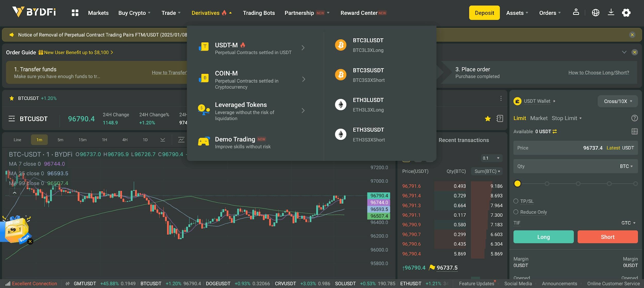Click the download desktop app icon
Image resolution: width=644 pixels, height=288 pixels.
611,12
